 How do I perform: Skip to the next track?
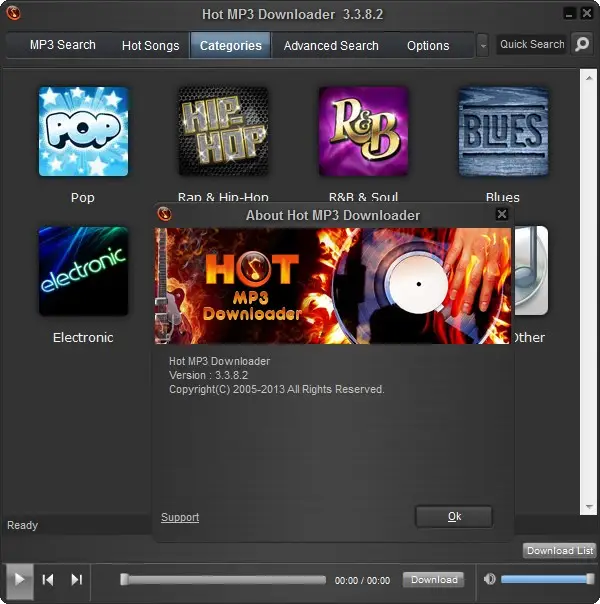tap(77, 579)
